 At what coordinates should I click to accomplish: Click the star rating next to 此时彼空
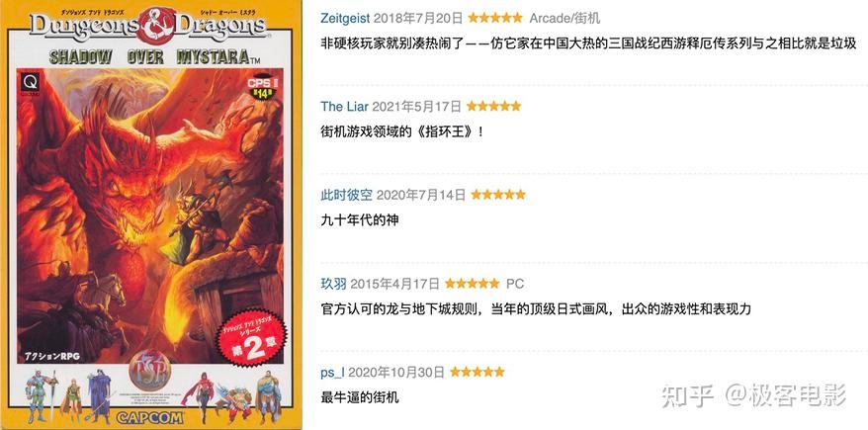point(497,195)
